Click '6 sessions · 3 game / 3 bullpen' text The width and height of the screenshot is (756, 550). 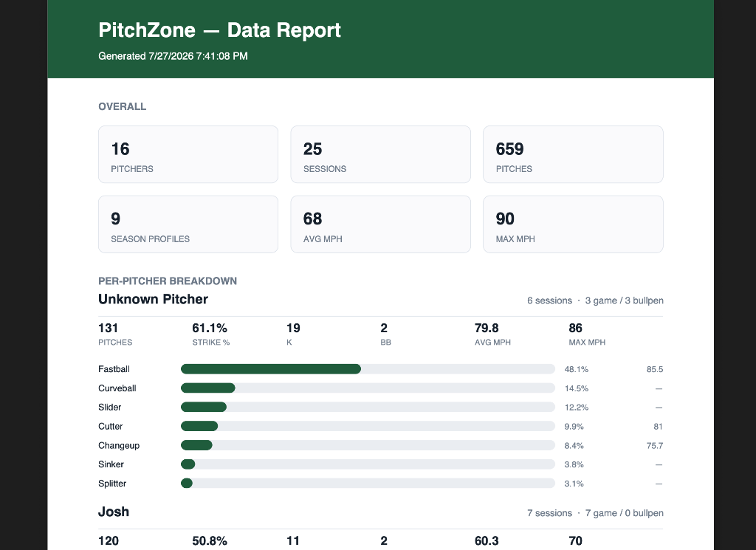pos(595,300)
